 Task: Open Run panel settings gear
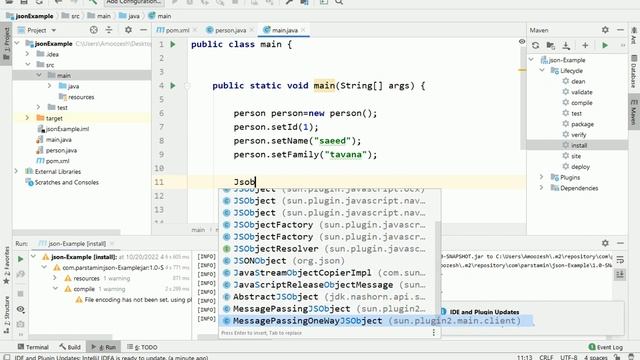pyautogui.click(x=605, y=243)
